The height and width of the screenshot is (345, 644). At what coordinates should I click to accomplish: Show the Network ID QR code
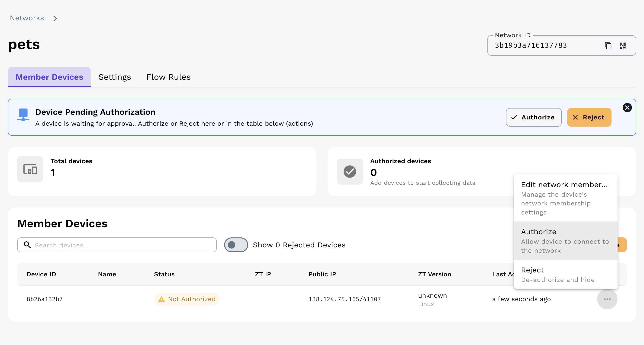[623, 46]
